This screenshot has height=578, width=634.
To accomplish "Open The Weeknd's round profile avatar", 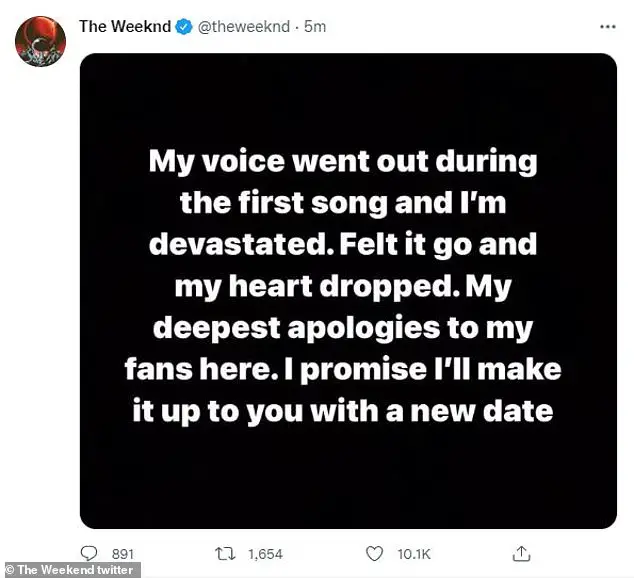I will (x=40, y=41).
